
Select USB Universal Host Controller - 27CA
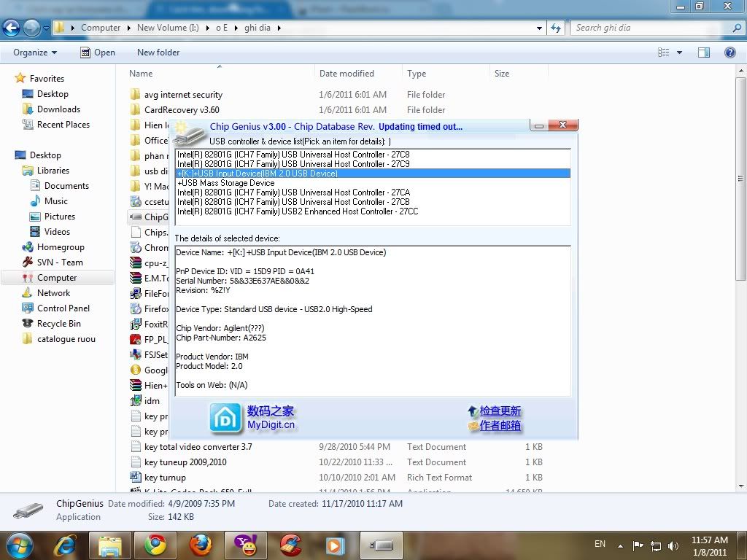pos(373,192)
